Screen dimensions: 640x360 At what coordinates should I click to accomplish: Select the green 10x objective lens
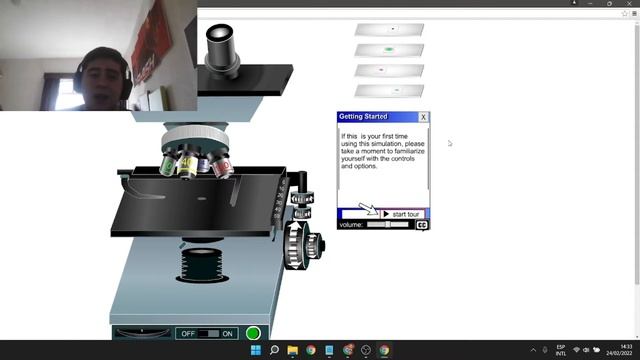(168, 164)
